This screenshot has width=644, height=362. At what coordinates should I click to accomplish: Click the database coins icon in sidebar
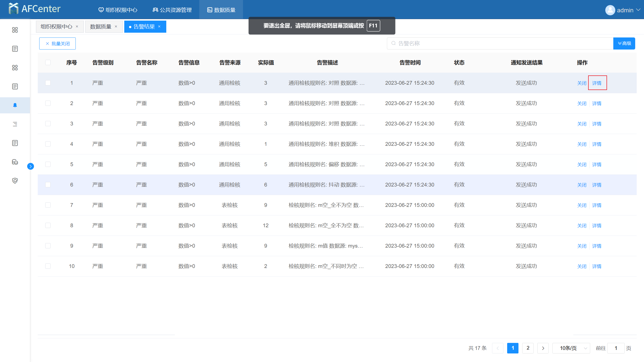tap(15, 162)
